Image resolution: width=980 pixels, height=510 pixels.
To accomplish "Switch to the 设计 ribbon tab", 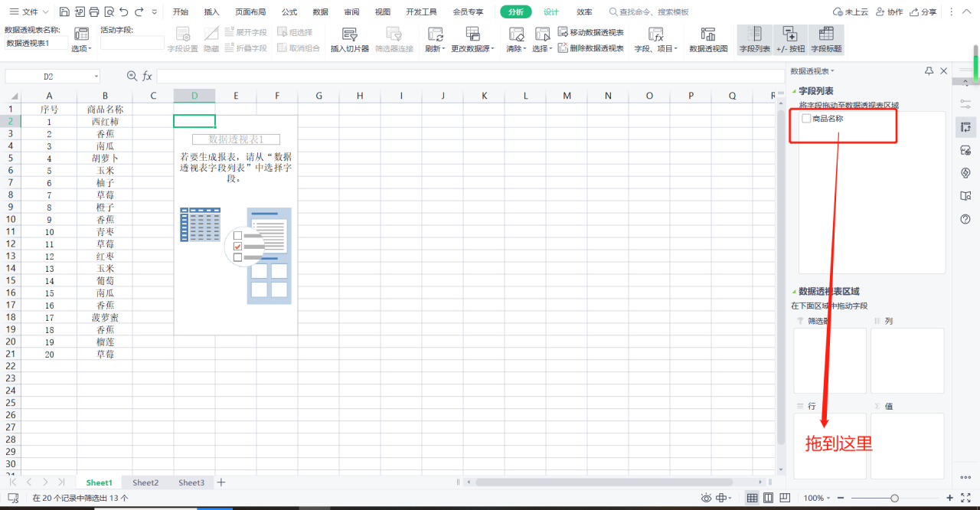I will [x=551, y=11].
